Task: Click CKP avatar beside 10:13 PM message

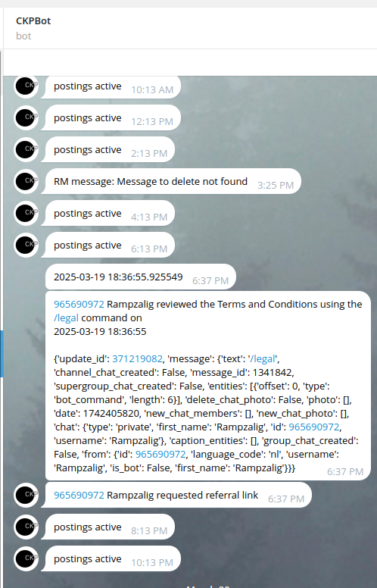Action: [26, 559]
